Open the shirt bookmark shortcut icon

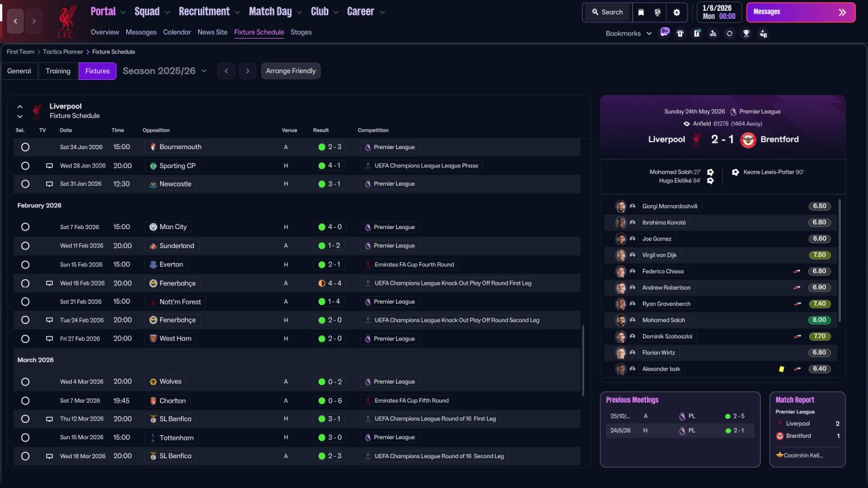(x=680, y=33)
